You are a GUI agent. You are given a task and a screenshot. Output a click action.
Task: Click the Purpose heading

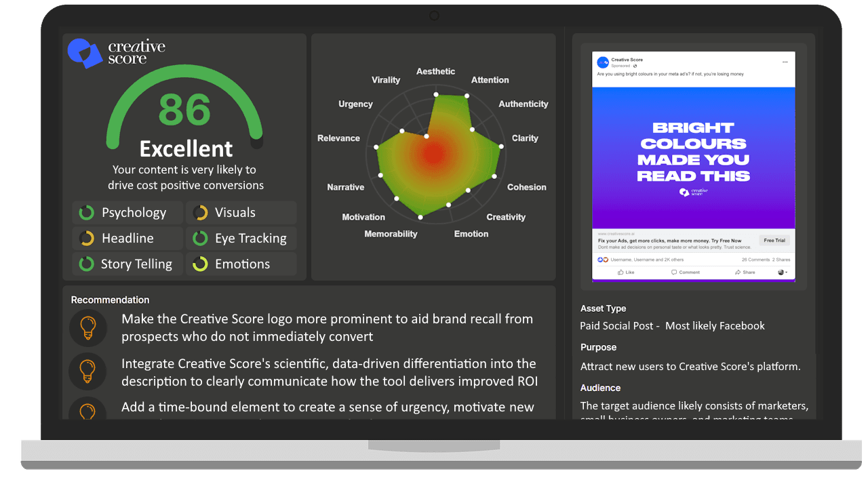(598, 347)
